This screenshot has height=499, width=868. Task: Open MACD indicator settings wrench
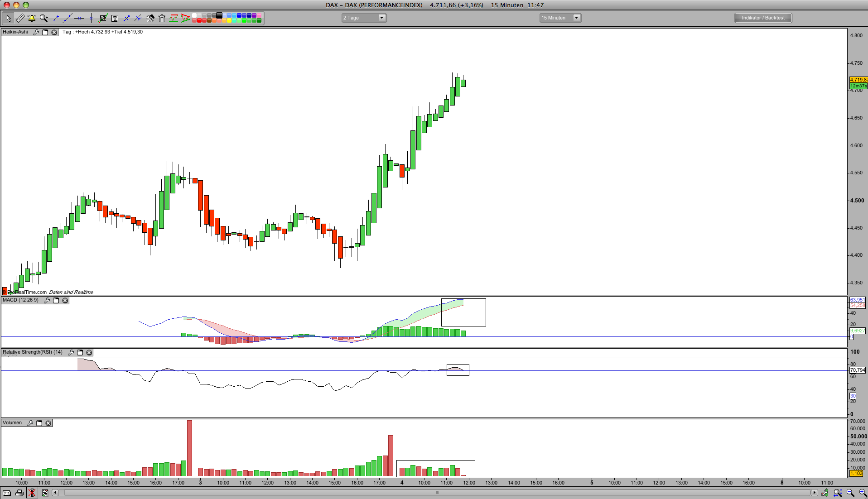[x=47, y=300]
